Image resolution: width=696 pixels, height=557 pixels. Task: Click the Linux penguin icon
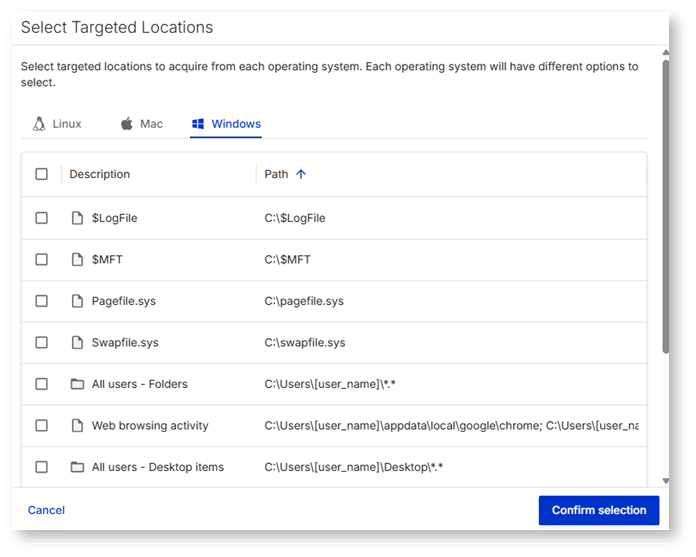tap(39, 124)
